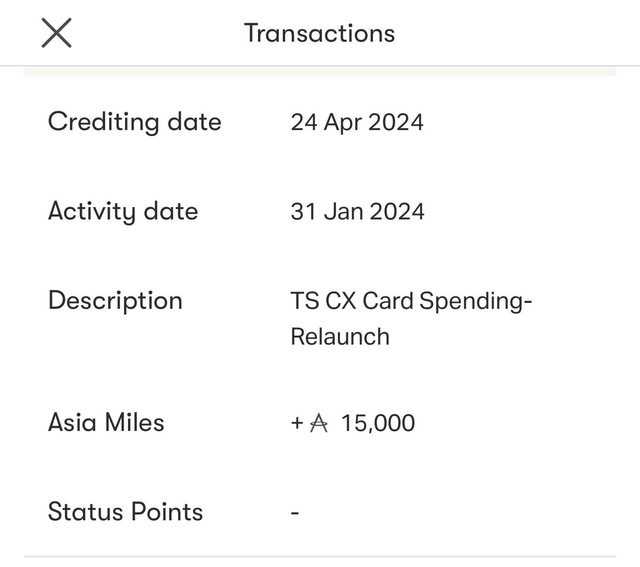
Task: Tap the dash value beside Status Points
Action: click(295, 513)
